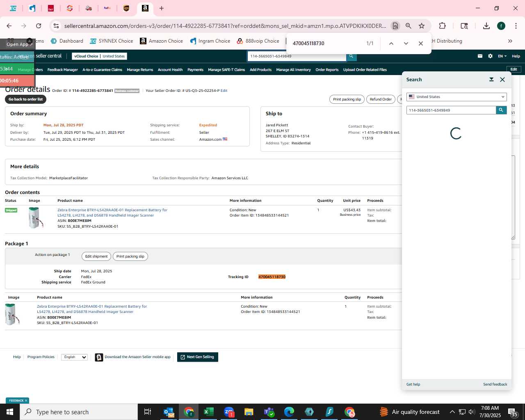Open the Seller Central settings gear
525x420 pixels.
[x=490, y=56]
